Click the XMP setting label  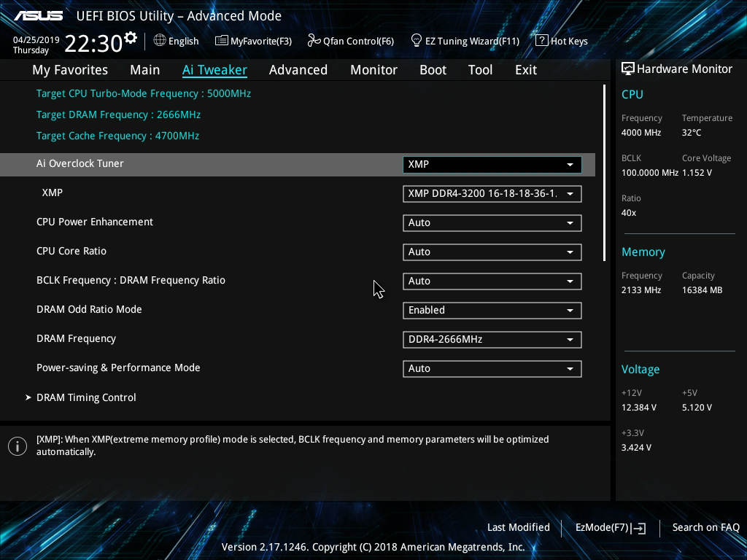pyautogui.click(x=53, y=192)
